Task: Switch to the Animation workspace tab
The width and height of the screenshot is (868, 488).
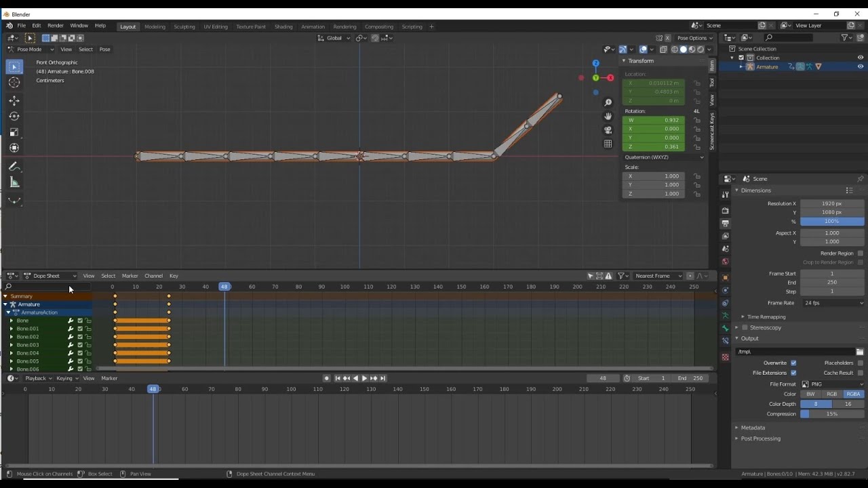Action: click(313, 26)
